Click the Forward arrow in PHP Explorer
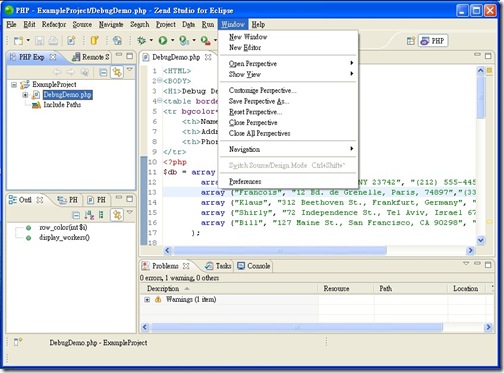Image resolution: width=504 pixels, height=373 pixels. click(x=70, y=72)
